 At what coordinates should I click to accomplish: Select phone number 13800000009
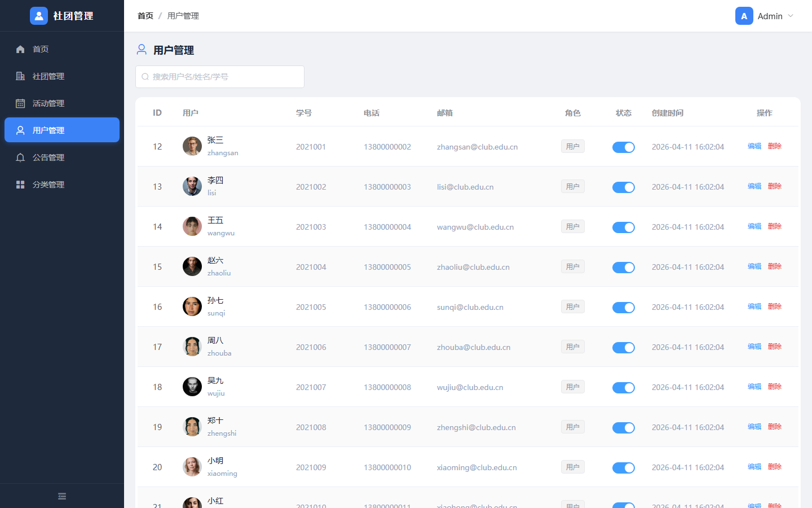387,427
